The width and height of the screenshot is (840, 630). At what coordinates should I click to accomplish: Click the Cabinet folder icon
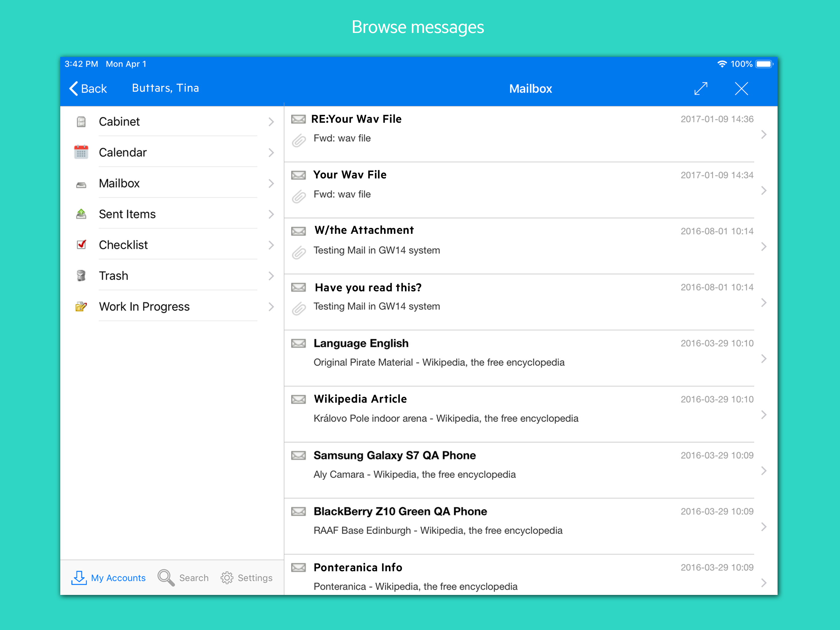[x=81, y=122]
